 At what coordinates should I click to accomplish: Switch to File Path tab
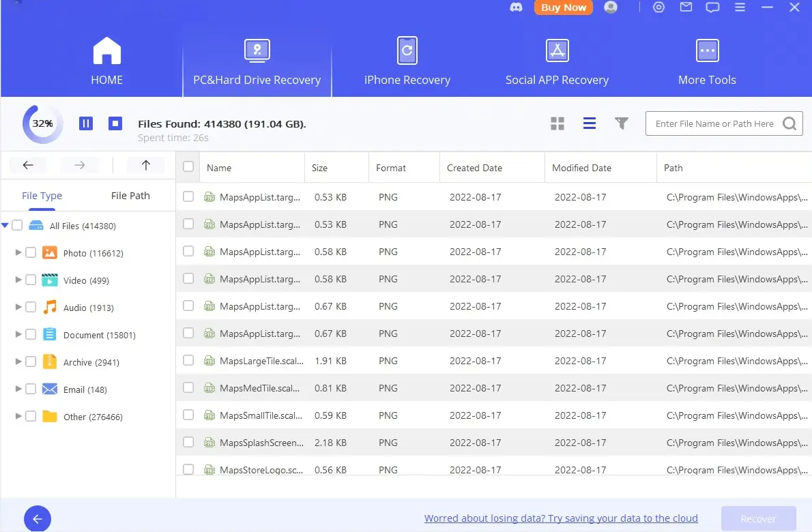click(x=130, y=196)
